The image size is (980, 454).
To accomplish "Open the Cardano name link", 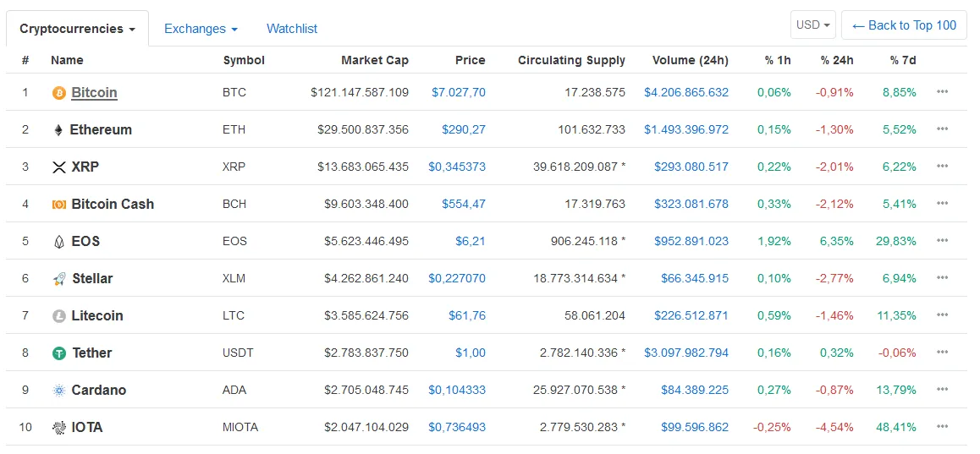I will point(99,391).
